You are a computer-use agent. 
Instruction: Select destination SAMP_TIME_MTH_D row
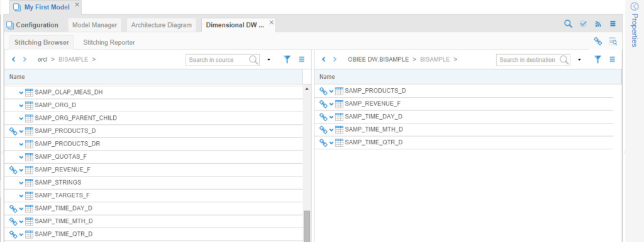pyautogui.click(x=464, y=130)
